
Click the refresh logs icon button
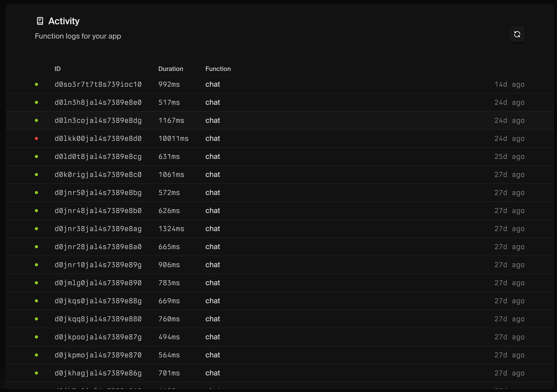point(517,34)
